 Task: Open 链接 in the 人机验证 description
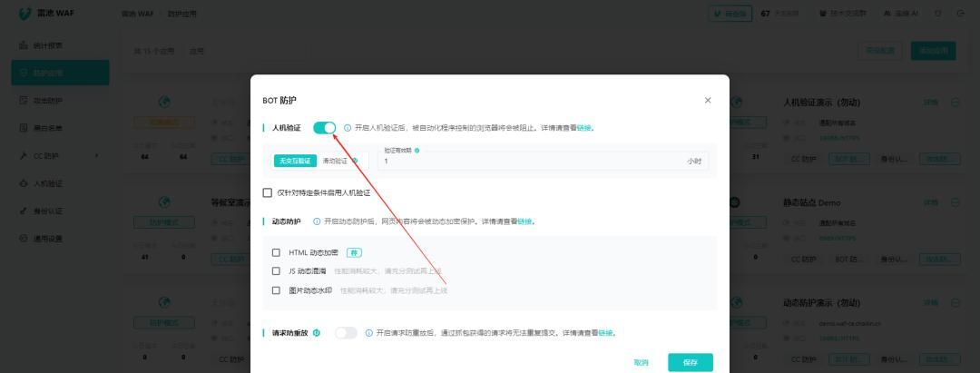coord(583,128)
